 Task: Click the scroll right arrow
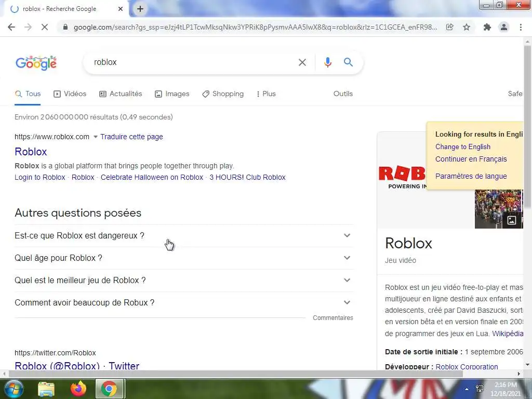click(519, 374)
